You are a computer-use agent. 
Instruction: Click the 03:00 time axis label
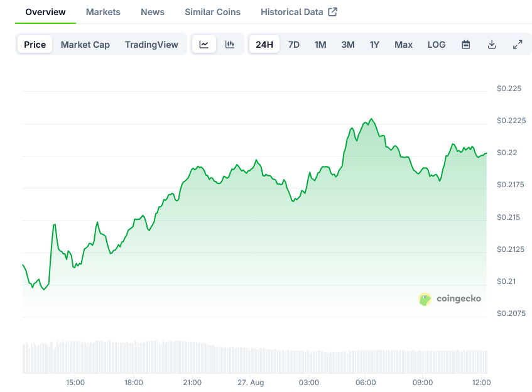(309, 383)
